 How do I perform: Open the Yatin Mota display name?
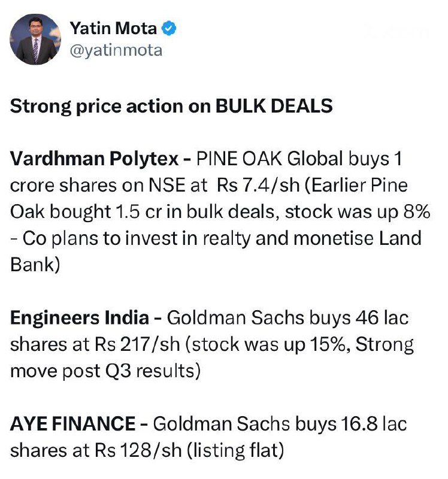click(x=115, y=28)
